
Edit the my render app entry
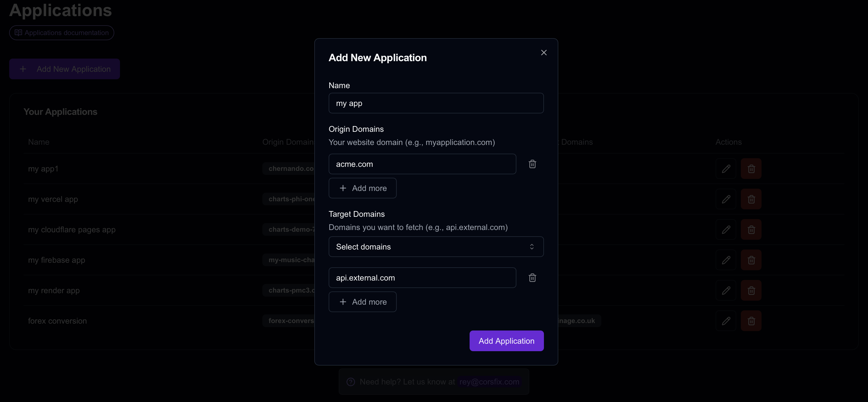tap(726, 291)
